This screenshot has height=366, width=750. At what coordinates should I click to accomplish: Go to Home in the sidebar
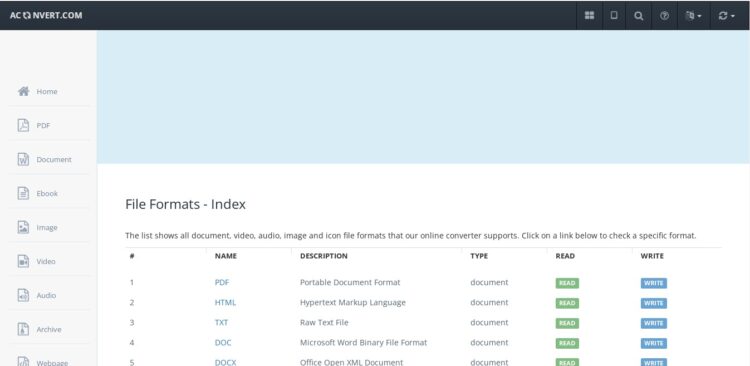47,91
